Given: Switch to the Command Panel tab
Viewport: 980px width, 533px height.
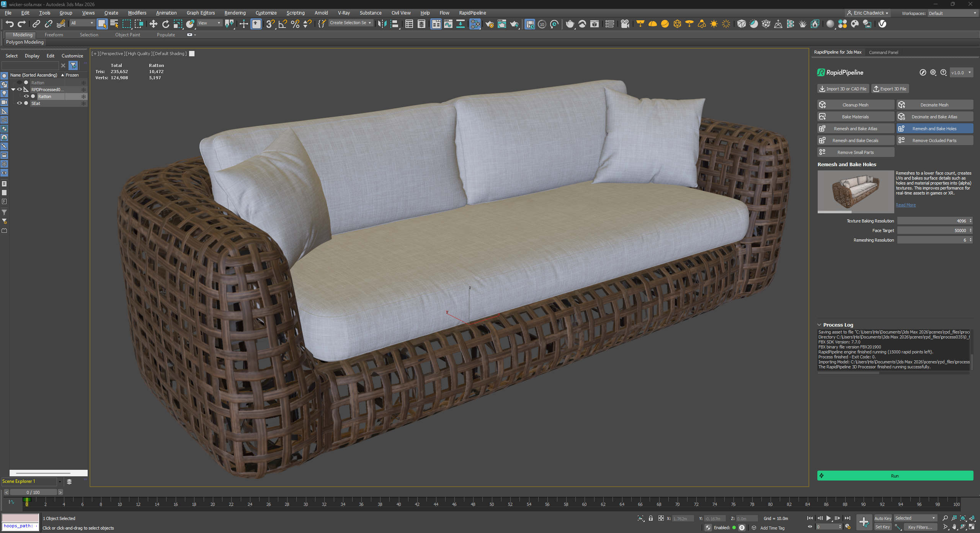Looking at the screenshot, I should tap(883, 52).
